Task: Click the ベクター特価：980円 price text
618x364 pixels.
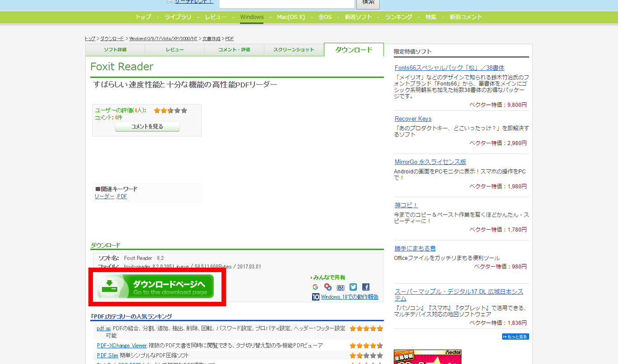Action: 500,267
